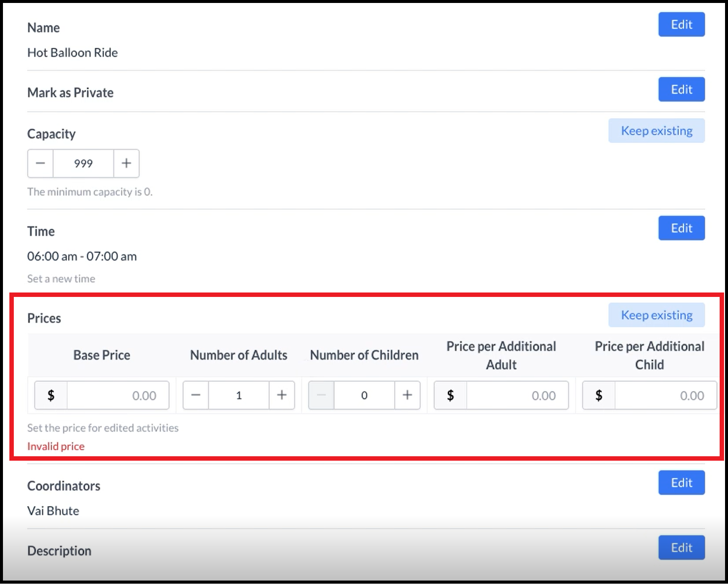Click the Price per Additional Adult input field

coord(517,395)
